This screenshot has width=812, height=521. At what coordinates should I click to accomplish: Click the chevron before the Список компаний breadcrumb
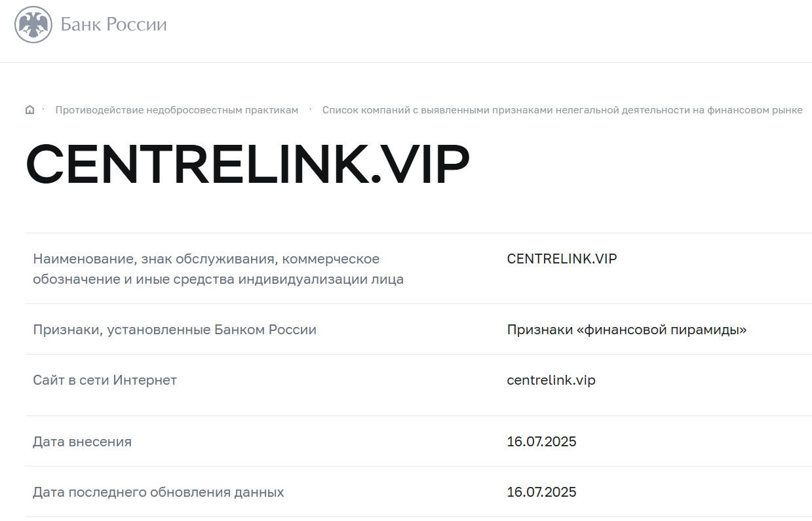(x=311, y=109)
